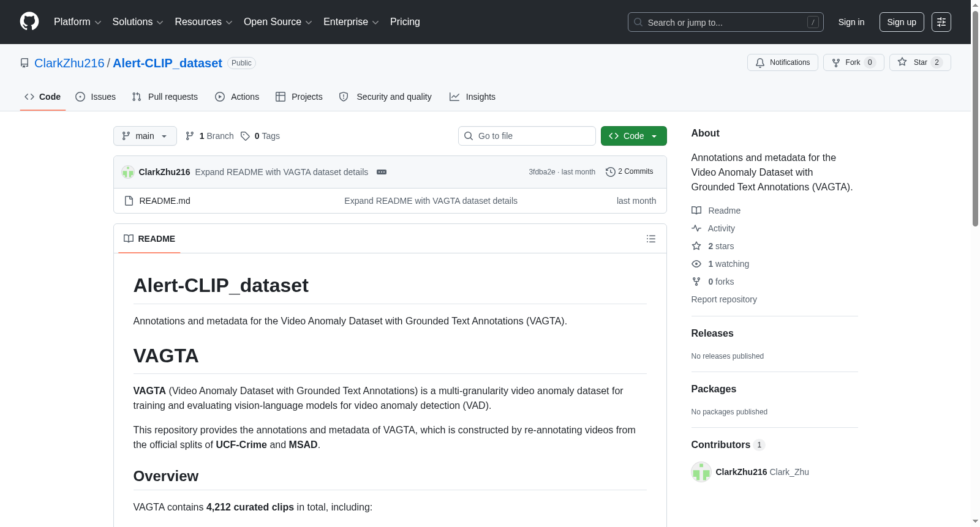The width and height of the screenshot is (980, 527).
Task: Open the Pull requests tab
Action: [165, 97]
